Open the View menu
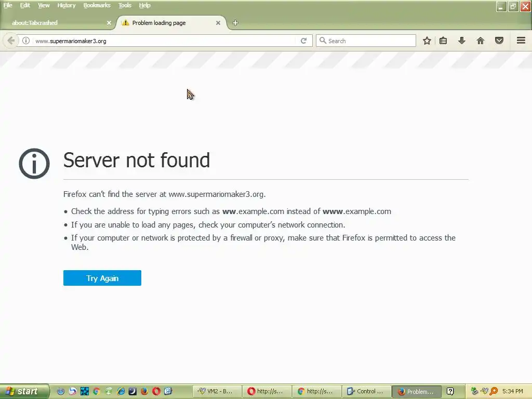This screenshot has width=532, height=399. point(44,5)
